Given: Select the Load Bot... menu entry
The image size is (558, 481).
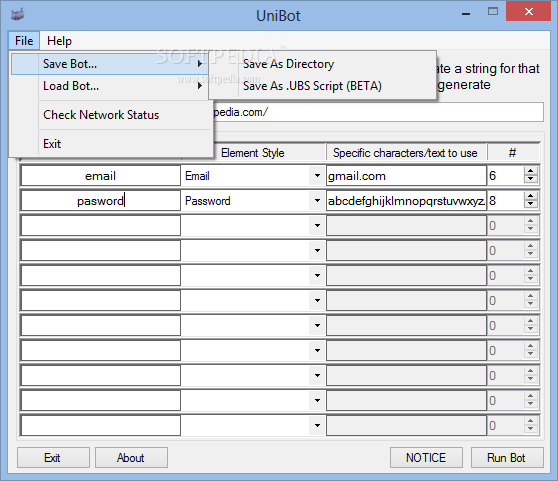Looking at the screenshot, I should [110, 86].
